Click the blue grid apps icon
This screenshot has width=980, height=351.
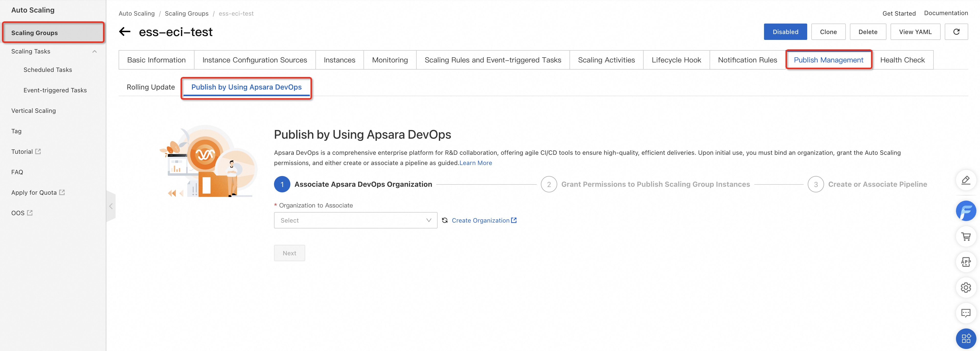[965, 338]
